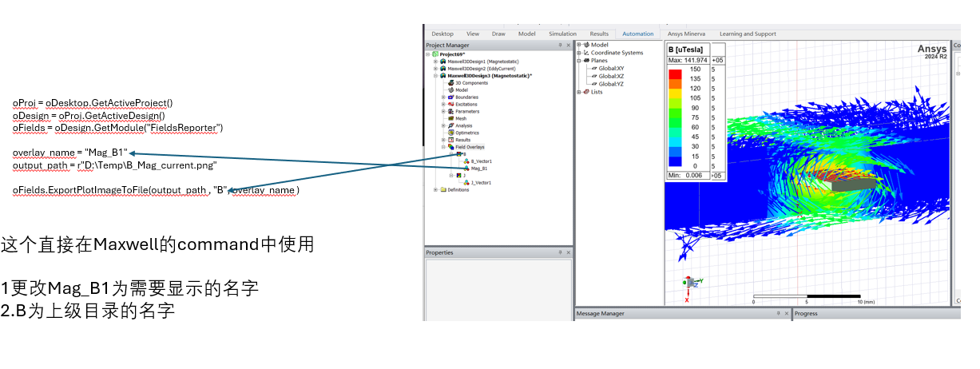Click the B_Vector1 plot icon
This screenshot has height=369, width=980.
pos(466,161)
